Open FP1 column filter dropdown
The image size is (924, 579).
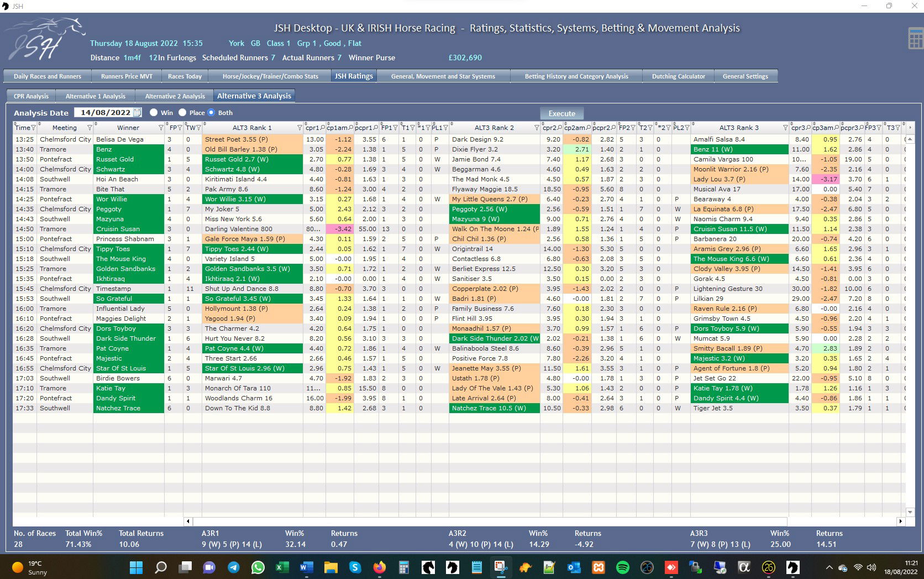pyautogui.click(x=395, y=128)
